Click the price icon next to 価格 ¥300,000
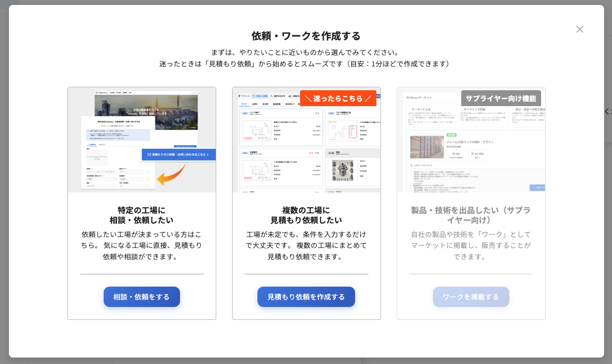612x364 pixels. (454, 153)
